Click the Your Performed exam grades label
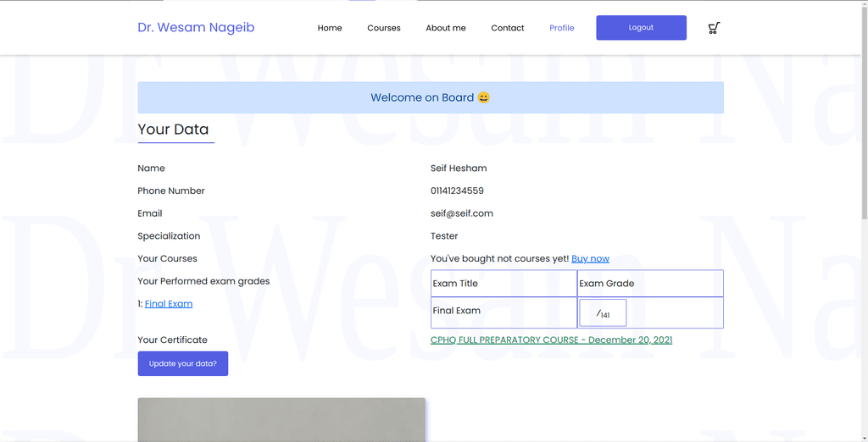Image resolution: width=868 pixels, height=442 pixels. [203, 281]
